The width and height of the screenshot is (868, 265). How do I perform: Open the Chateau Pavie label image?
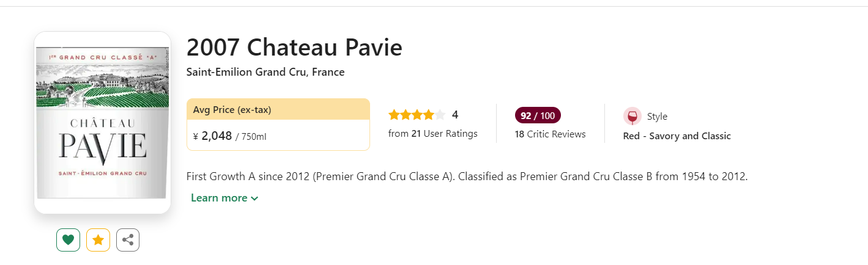102,123
